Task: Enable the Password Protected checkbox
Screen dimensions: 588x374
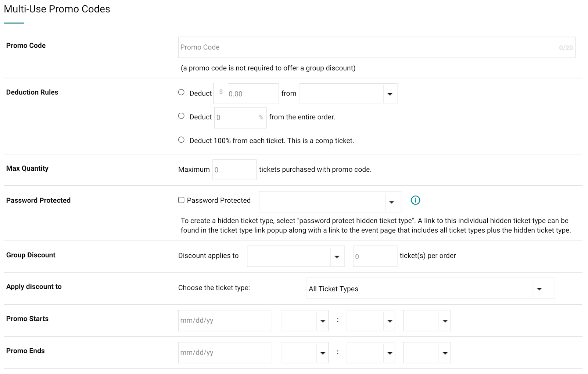Action: tap(181, 200)
